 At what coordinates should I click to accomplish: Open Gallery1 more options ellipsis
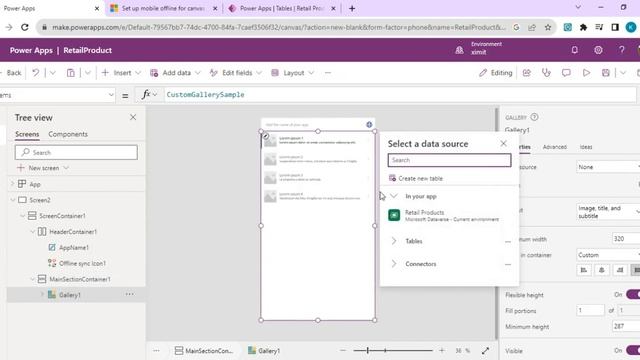[x=129, y=294]
